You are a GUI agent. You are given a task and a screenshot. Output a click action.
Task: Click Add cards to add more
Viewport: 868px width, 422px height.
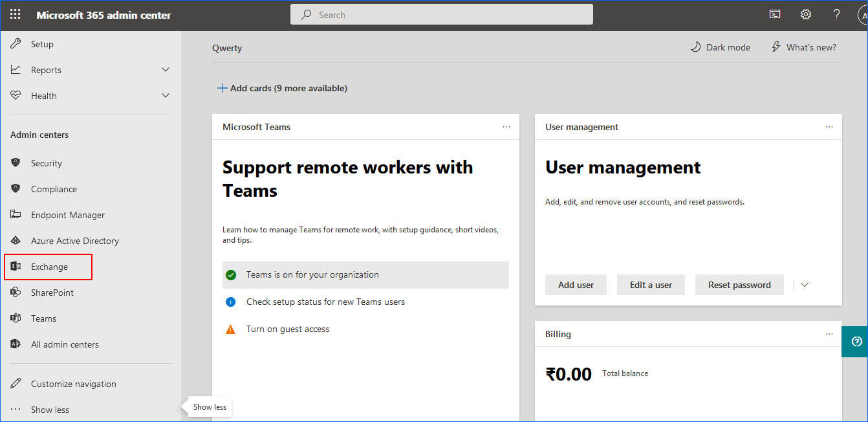282,88
